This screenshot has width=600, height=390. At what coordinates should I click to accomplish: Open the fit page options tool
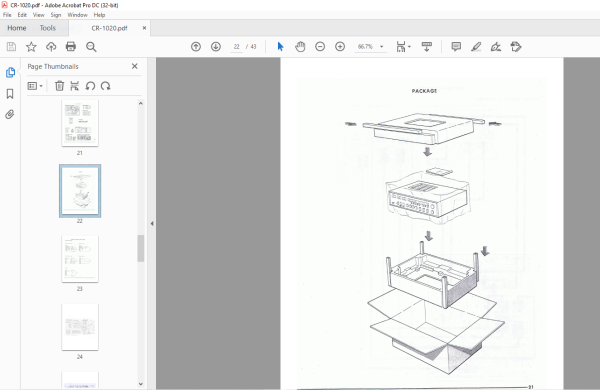pos(401,47)
